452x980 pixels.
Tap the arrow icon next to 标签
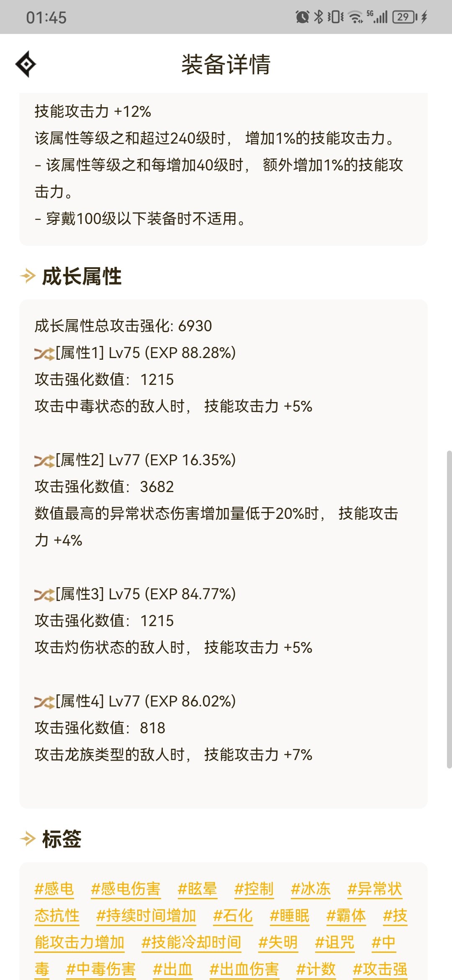click(x=28, y=839)
